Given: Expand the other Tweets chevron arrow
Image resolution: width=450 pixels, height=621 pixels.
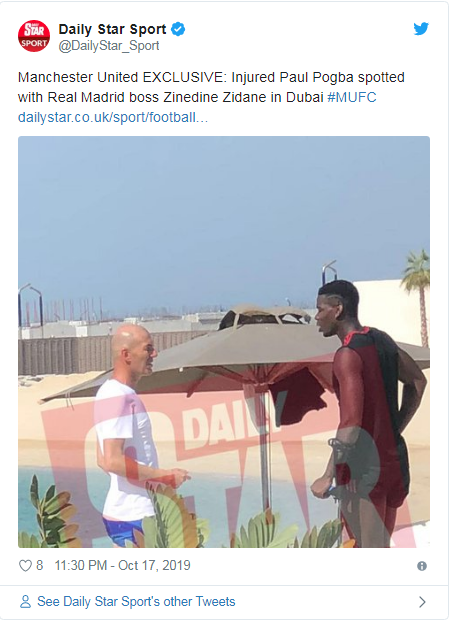Looking at the screenshot, I should pyautogui.click(x=422, y=602).
